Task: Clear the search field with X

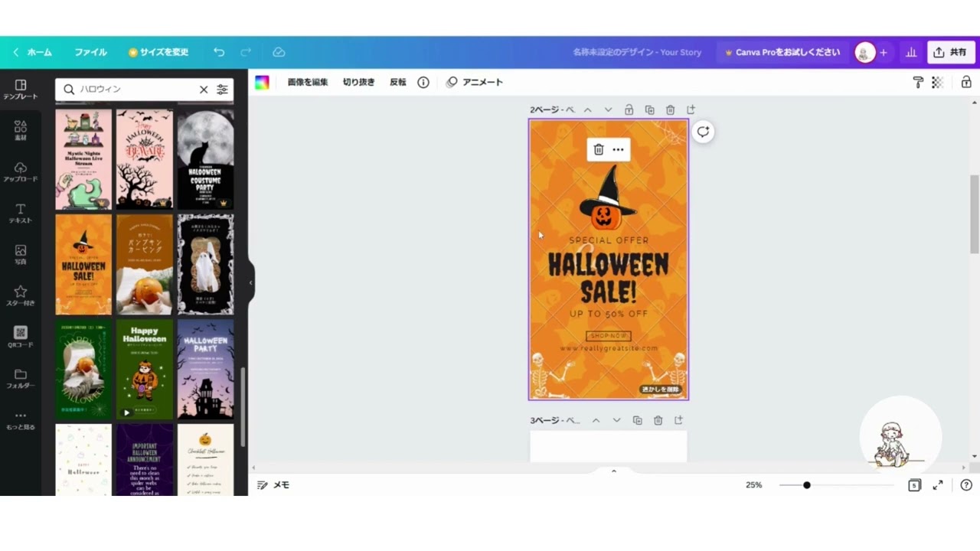Action: (204, 90)
